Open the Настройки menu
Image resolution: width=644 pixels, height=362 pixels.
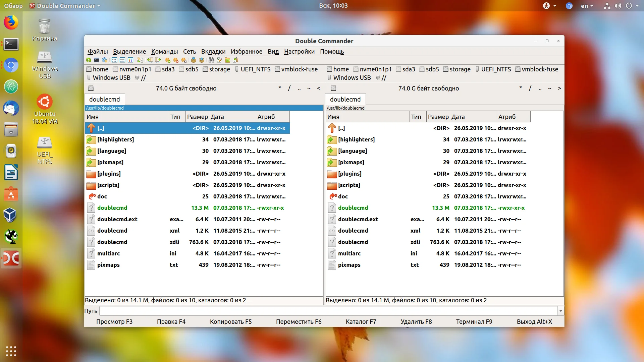point(299,51)
